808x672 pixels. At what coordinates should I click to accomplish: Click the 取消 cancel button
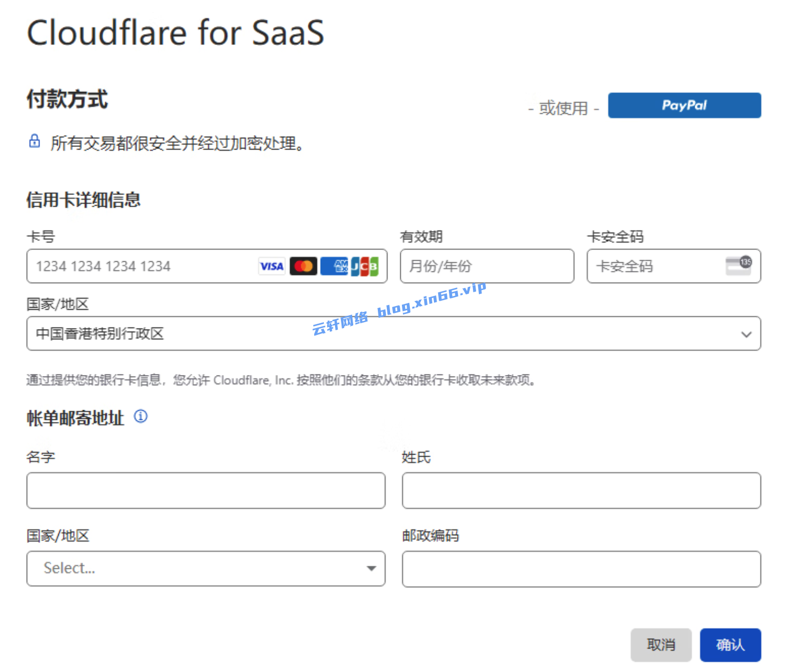[661, 645]
